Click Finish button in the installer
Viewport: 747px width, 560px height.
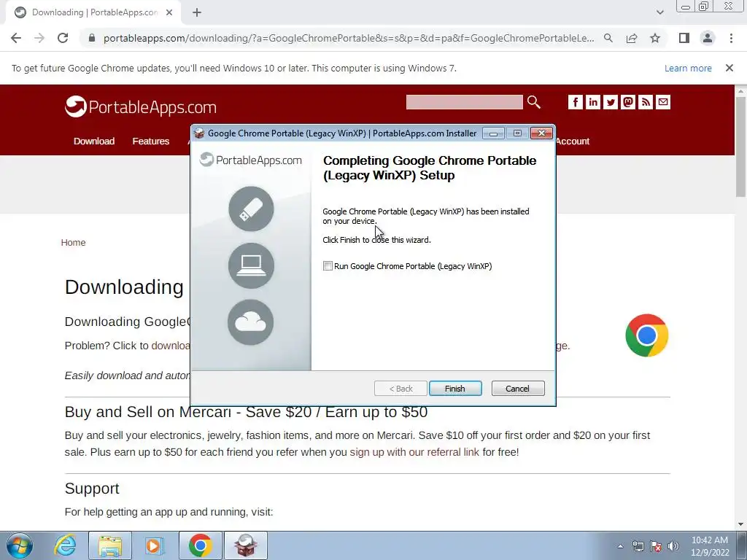[455, 389]
